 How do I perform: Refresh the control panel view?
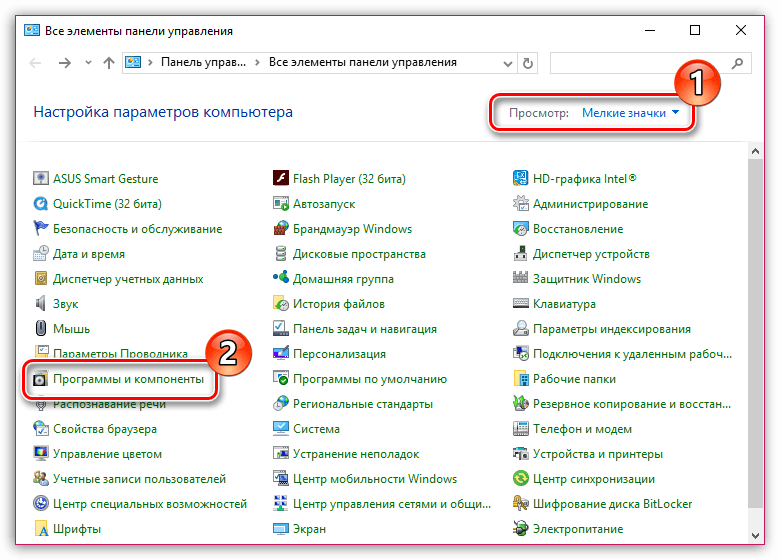(528, 63)
